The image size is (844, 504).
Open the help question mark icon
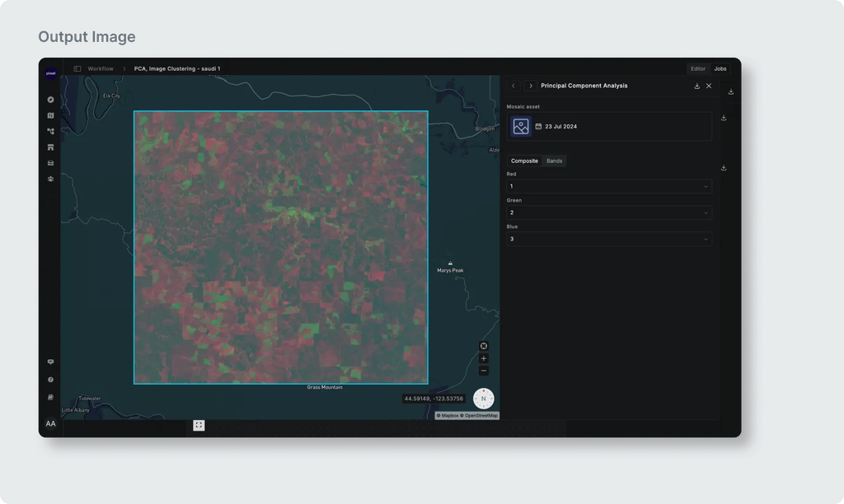pyautogui.click(x=50, y=380)
